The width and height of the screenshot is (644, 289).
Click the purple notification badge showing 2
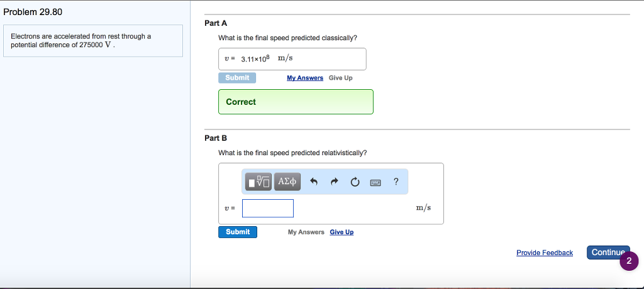click(629, 260)
